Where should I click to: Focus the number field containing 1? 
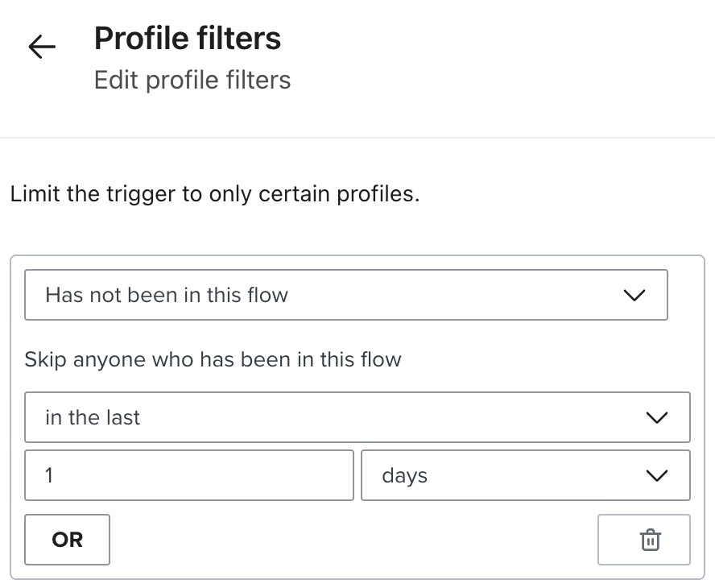tap(189, 475)
